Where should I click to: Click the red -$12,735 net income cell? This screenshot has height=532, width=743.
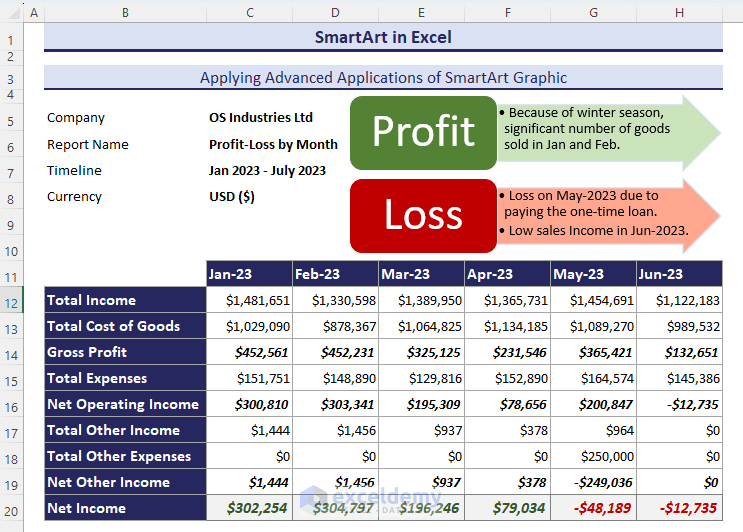pyautogui.click(x=680, y=508)
